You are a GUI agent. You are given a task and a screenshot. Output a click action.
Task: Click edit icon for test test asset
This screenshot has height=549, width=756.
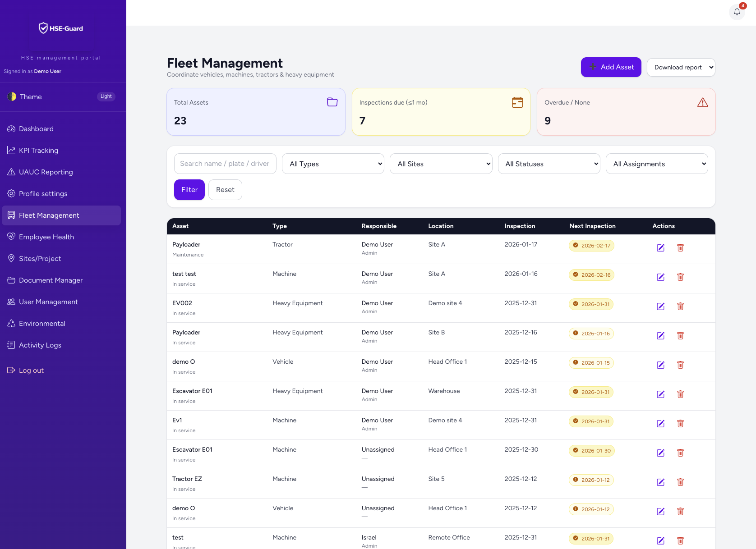tap(660, 277)
